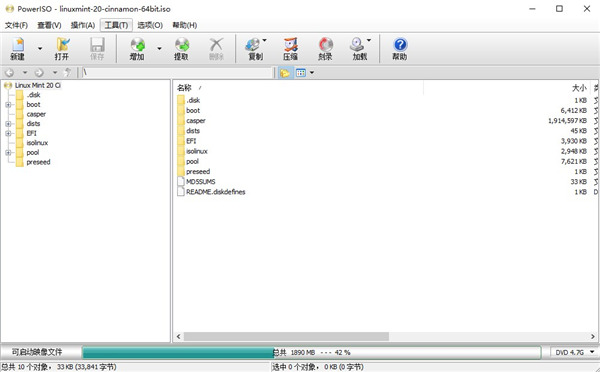Screen dimensions: 600x372
Task: Select isolinux folder icon in file list
Action: (181, 151)
